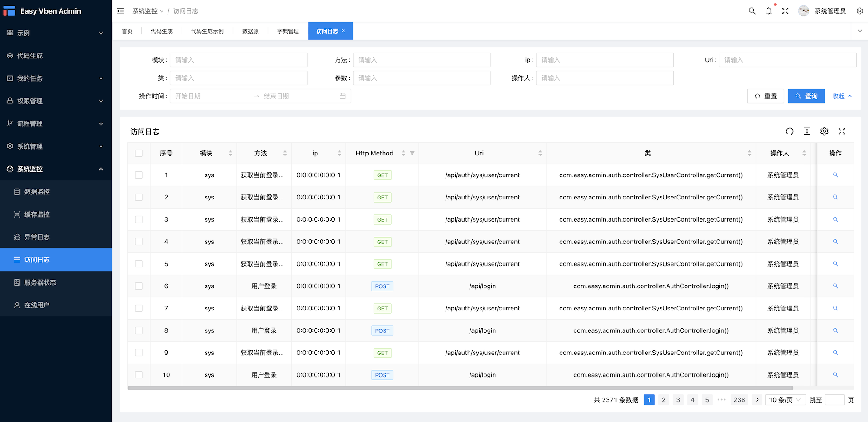
Task: Switch to the 数据源 tab
Action: click(250, 31)
